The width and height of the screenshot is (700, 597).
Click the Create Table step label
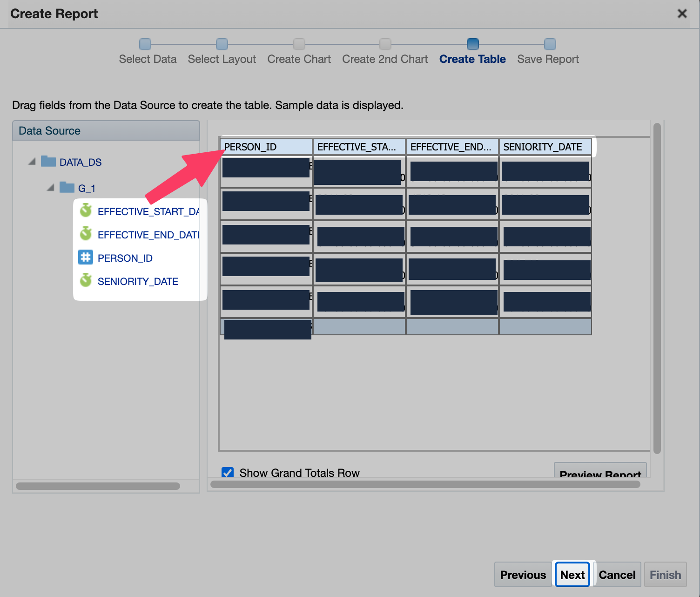[472, 59]
